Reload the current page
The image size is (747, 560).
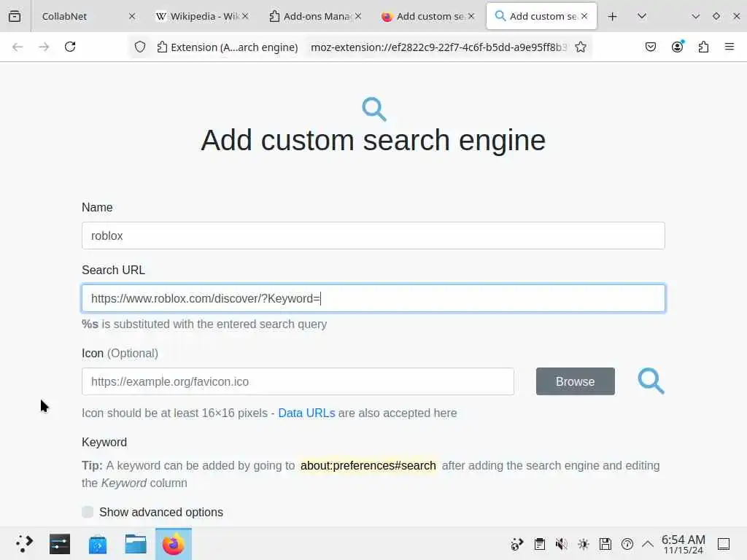click(70, 47)
